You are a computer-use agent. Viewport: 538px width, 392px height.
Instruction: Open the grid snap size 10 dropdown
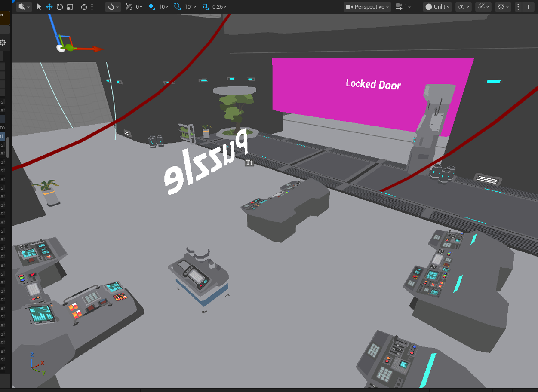tap(164, 7)
